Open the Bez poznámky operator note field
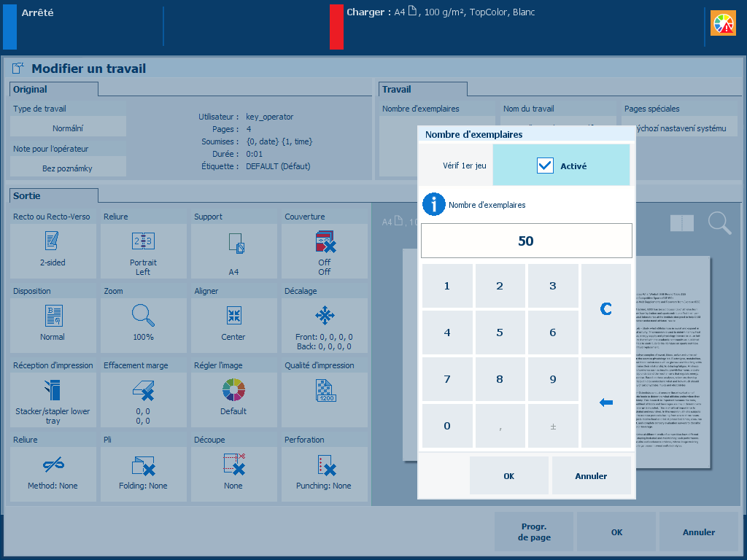 68,168
